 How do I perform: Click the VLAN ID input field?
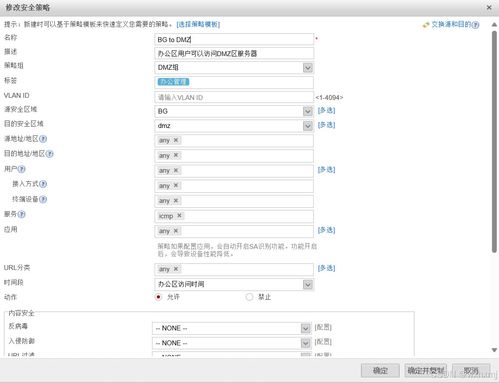pyautogui.click(x=234, y=97)
